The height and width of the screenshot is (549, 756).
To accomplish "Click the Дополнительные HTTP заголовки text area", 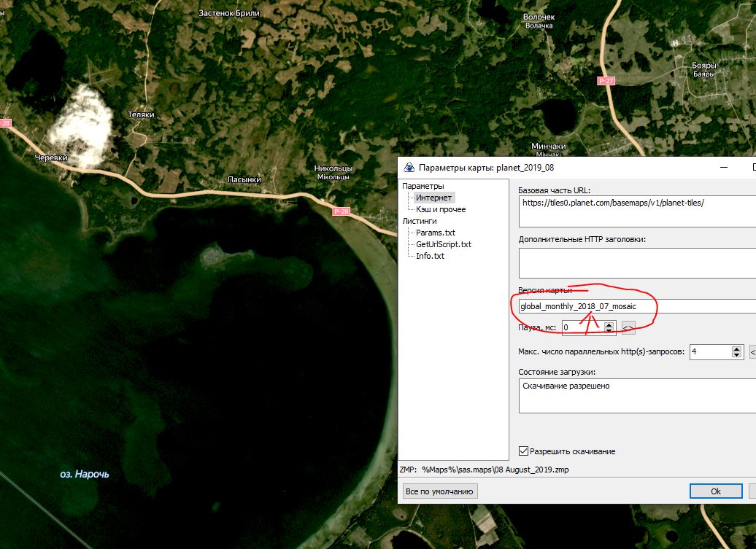I will click(635, 263).
